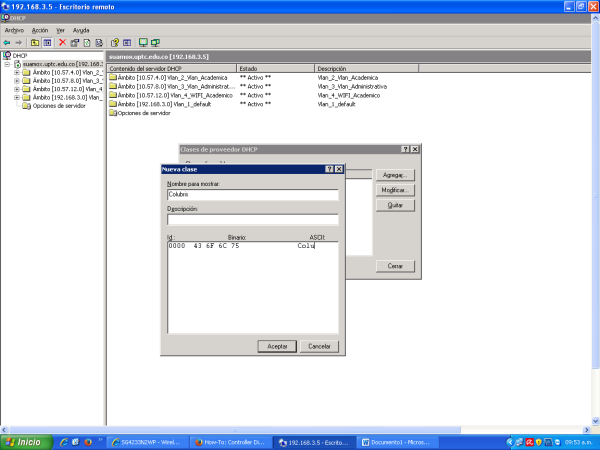Viewport: 600px width, 450px height.
Task: Click the Forward arrow in DHCP toolbar
Action: 18,42
